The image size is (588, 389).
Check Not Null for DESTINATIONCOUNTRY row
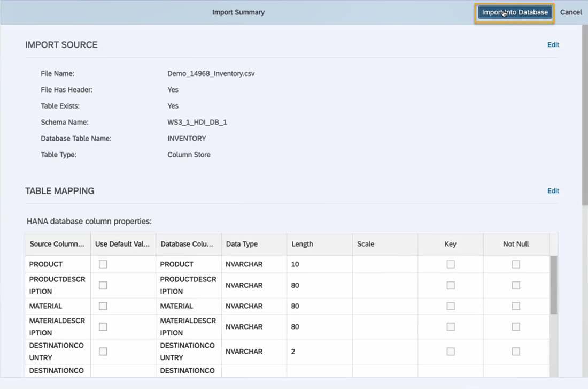click(x=516, y=352)
